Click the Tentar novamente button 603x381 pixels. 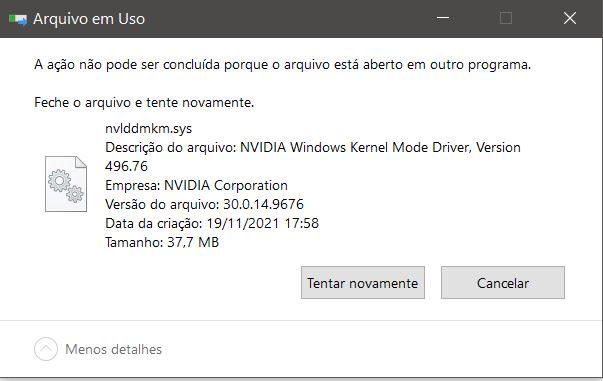[363, 283]
